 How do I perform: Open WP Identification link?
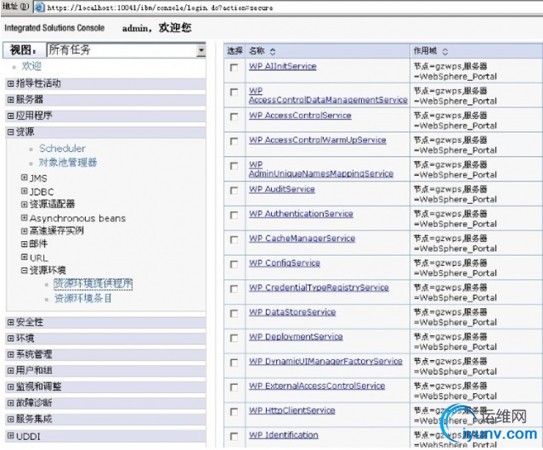click(284, 435)
